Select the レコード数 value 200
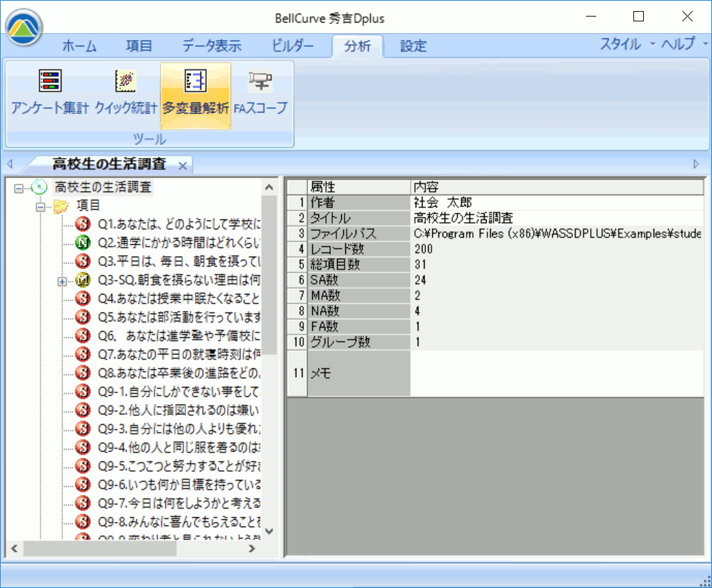712x588 pixels. point(558,249)
